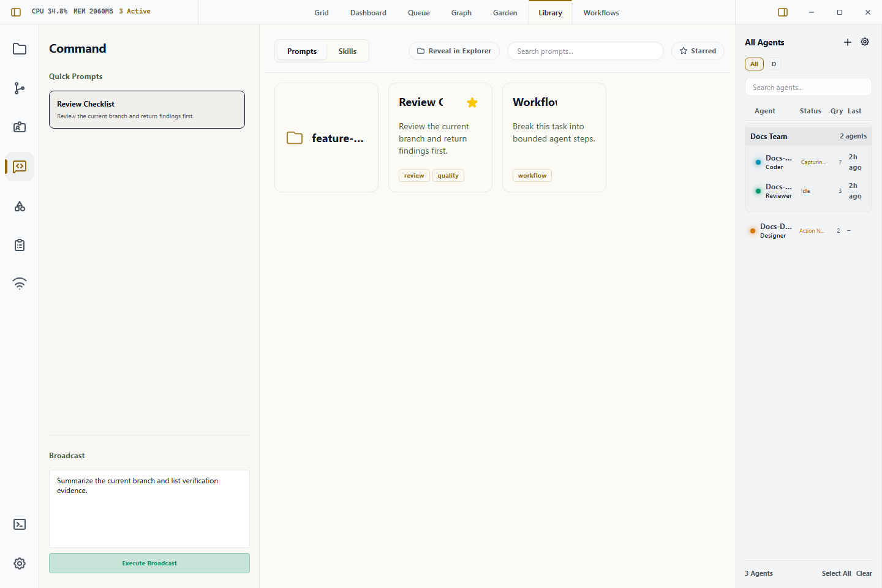Sort by the Agent column header
The height and width of the screenshot is (588, 882).
point(764,111)
